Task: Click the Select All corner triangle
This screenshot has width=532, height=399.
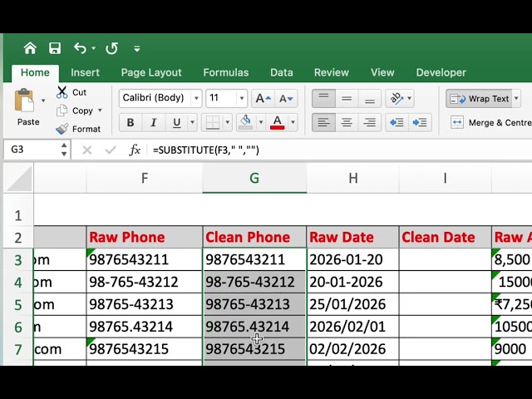Action: (18, 178)
